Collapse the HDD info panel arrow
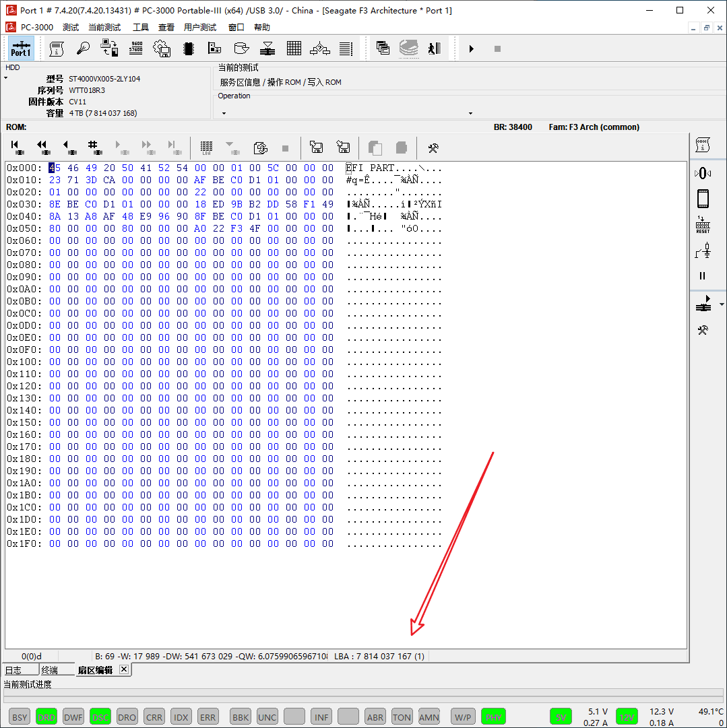727x728 pixels. pyautogui.click(x=5, y=77)
